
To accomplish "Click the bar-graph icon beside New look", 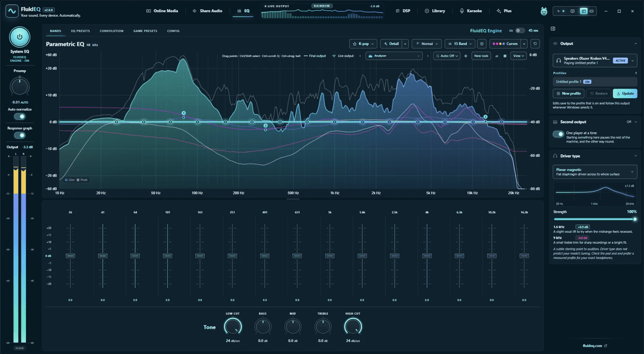I will (496, 56).
